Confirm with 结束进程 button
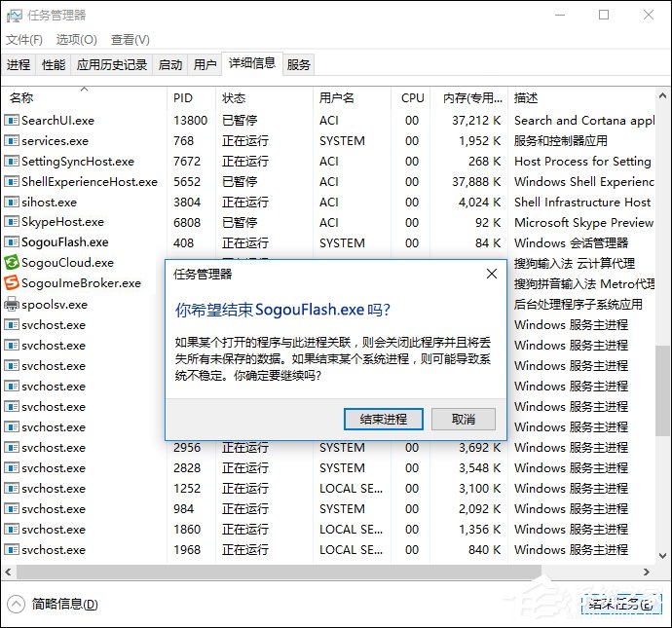The height and width of the screenshot is (628, 672). pos(383,419)
